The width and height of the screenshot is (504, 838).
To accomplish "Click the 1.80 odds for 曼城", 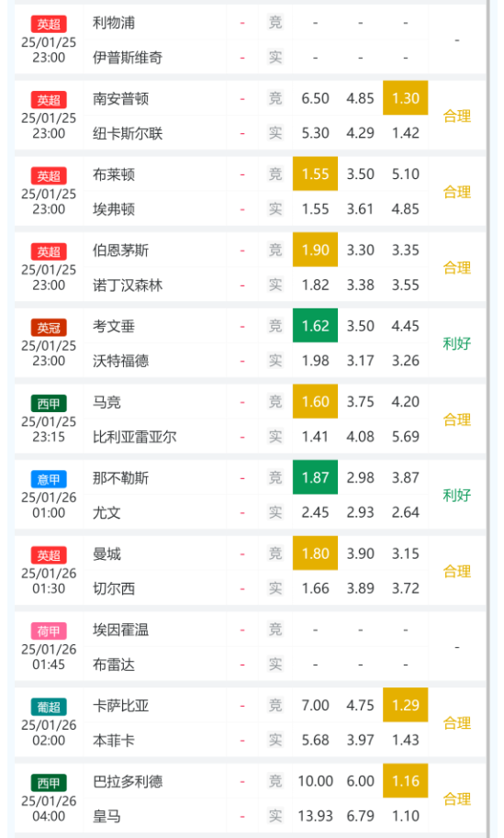I will pyautogui.click(x=315, y=553).
